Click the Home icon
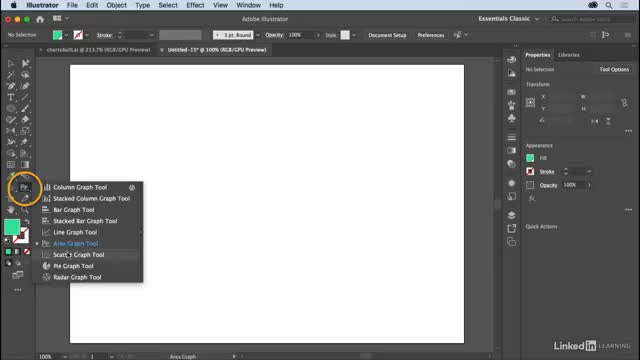The image size is (640, 360). click(40, 19)
